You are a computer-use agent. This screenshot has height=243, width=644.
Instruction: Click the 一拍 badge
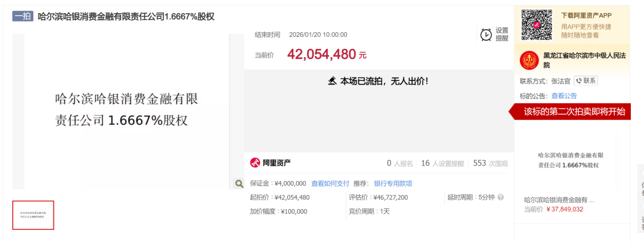[23, 17]
